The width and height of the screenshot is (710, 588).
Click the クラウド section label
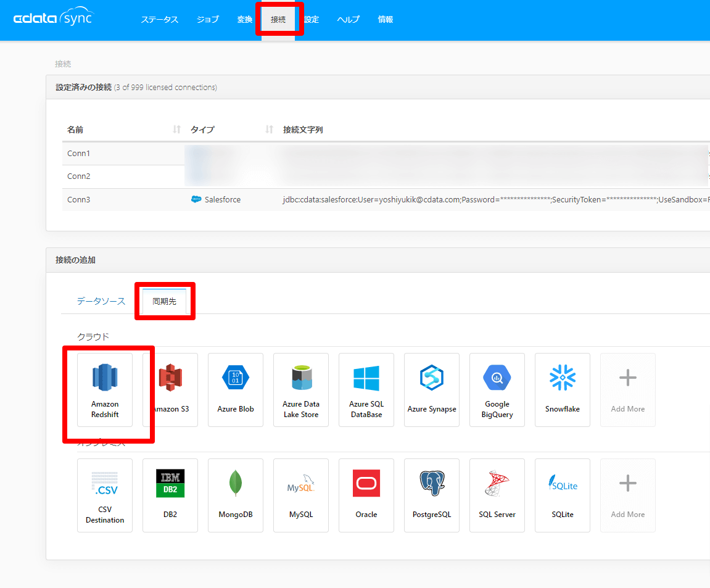(x=93, y=337)
